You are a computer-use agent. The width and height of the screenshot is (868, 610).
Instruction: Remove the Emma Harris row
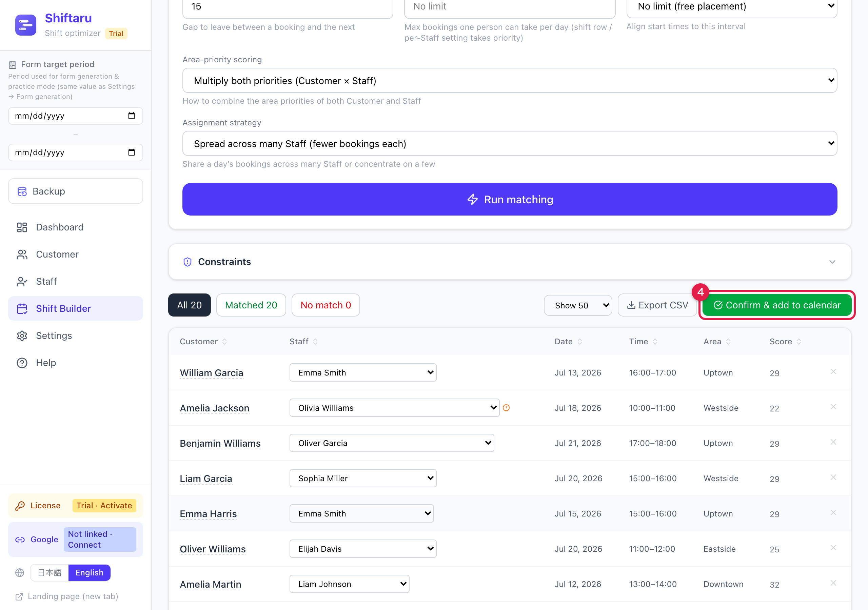(x=833, y=512)
